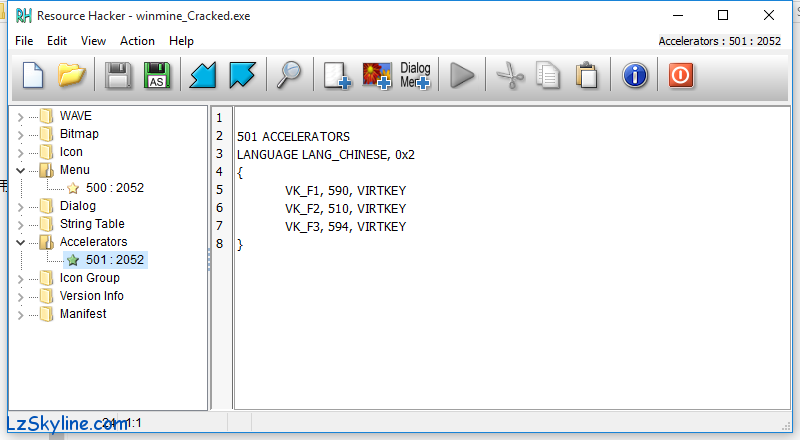The image size is (800, 440).
Task: Select the 501 : 2052 accelerator resource
Action: 114,260
